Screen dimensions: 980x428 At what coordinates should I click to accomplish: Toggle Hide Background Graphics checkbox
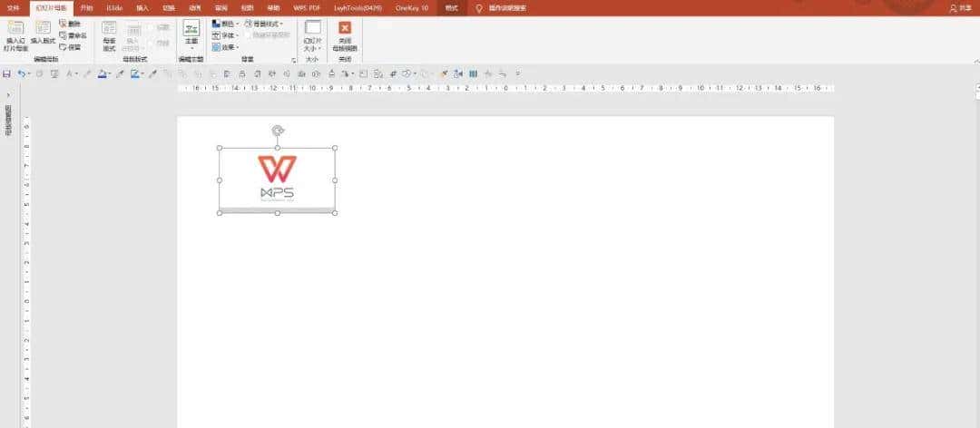(x=248, y=35)
